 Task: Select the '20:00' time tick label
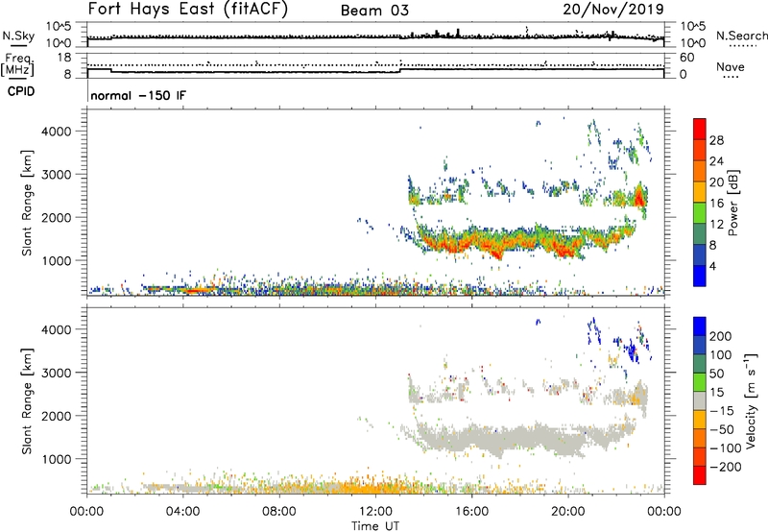567,512
